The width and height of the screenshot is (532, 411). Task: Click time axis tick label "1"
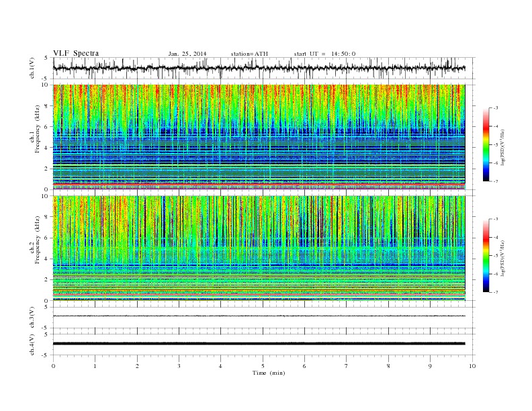[x=95, y=366]
